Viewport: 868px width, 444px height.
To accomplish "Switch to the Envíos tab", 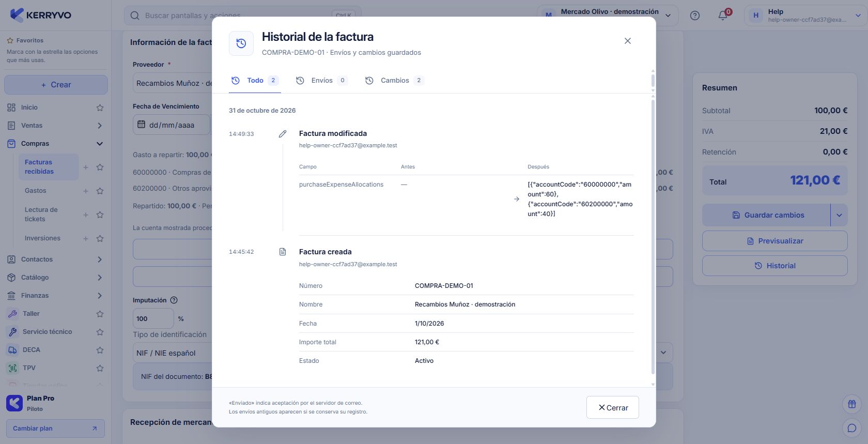I will pos(322,80).
